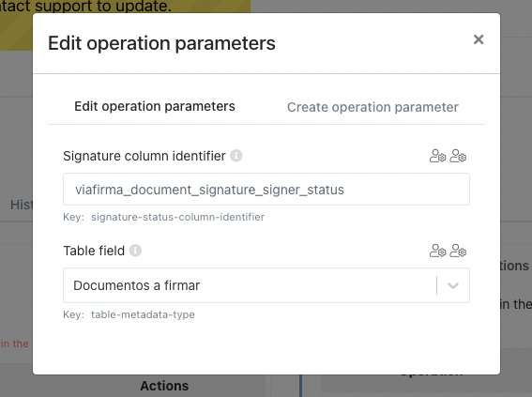Viewport: 532px width, 397px height.
Task: Click second user-gear icon for Signature column identifier
Action: point(458,156)
